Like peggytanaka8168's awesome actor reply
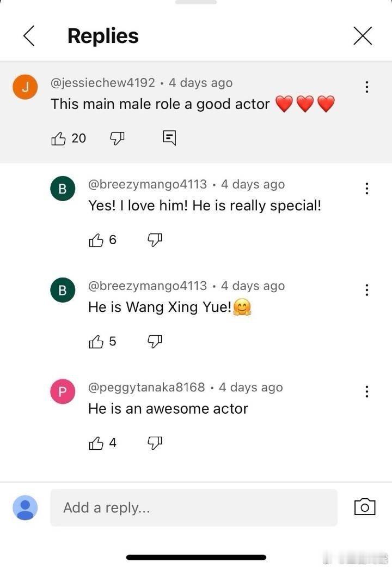This screenshot has height=568, width=392. (x=96, y=443)
